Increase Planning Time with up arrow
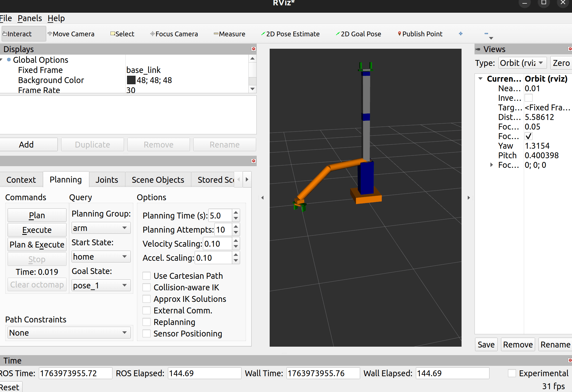Screen dimensions: 572x392 (x=236, y=212)
